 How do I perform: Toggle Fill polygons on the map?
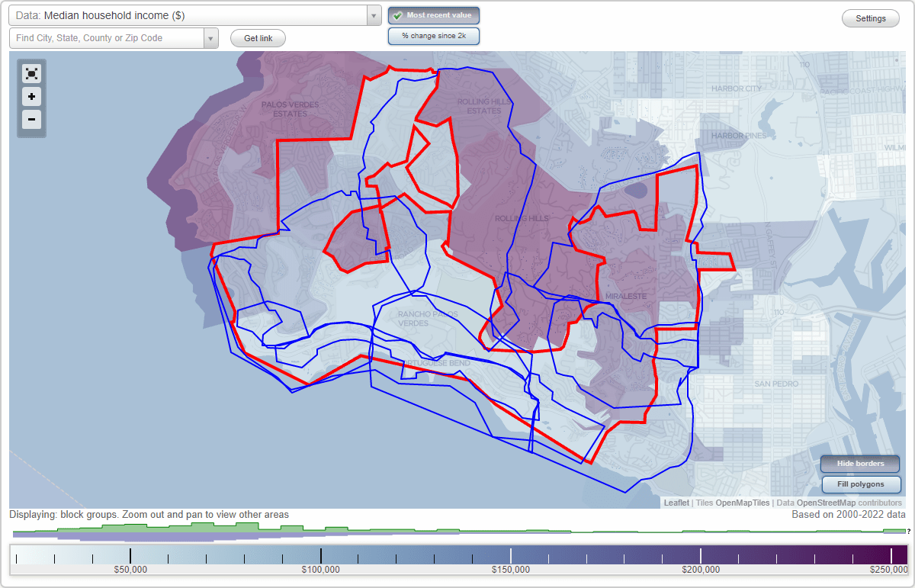tap(861, 484)
